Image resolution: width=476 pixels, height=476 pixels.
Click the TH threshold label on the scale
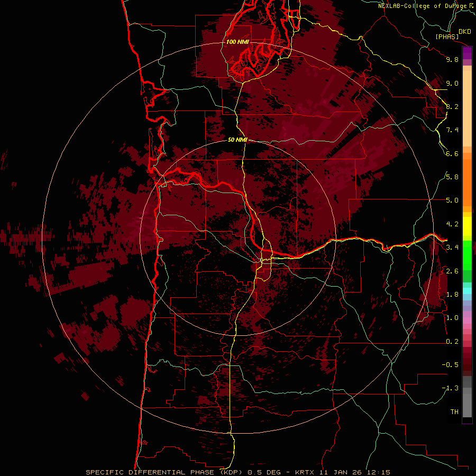pos(454,412)
